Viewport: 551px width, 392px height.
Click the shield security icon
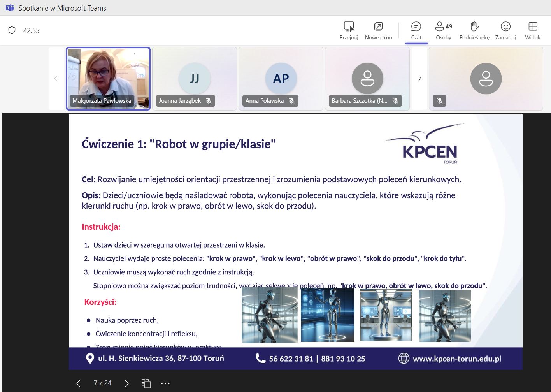pyautogui.click(x=12, y=30)
